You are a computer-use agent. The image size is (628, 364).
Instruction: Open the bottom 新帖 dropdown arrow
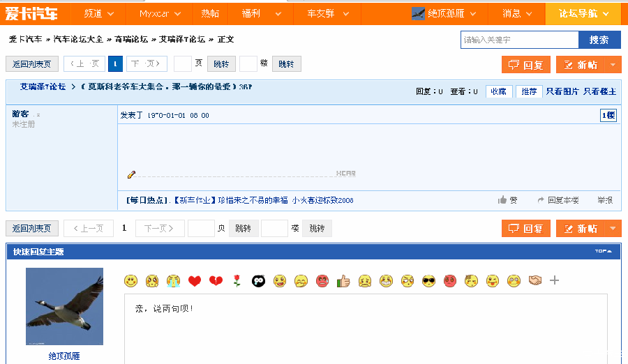coord(613,228)
